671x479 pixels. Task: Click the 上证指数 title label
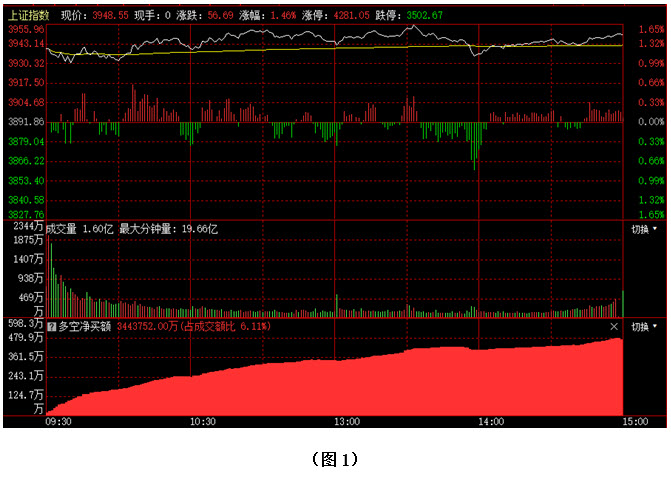tap(28, 16)
